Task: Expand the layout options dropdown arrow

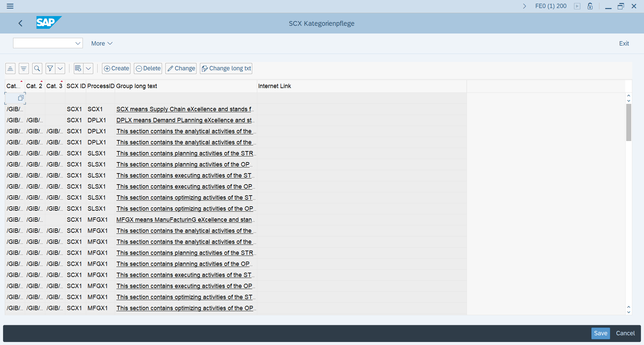Action: click(88, 68)
